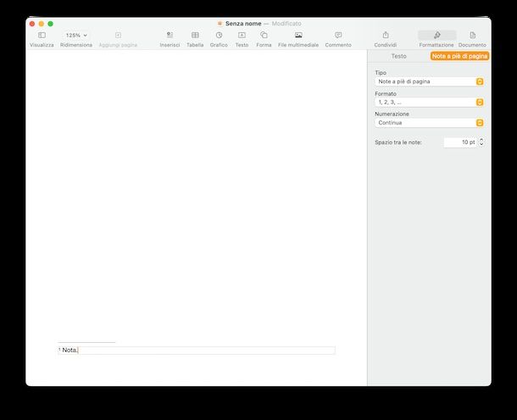Open the Visualizza sidebar view menu

pos(42,36)
